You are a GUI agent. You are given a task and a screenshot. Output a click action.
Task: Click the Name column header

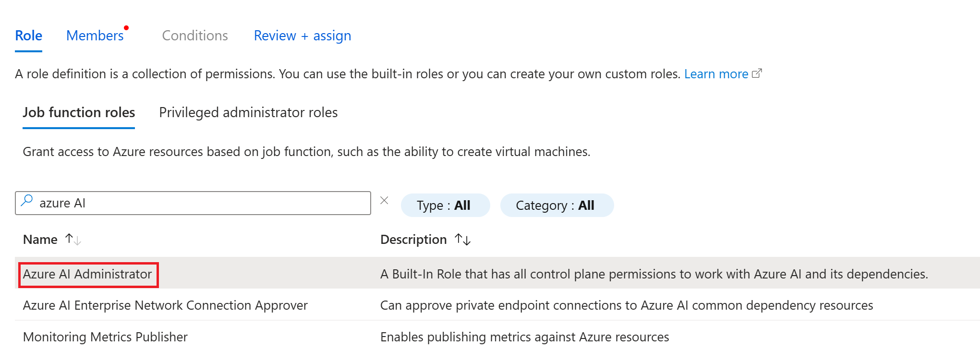(x=40, y=240)
